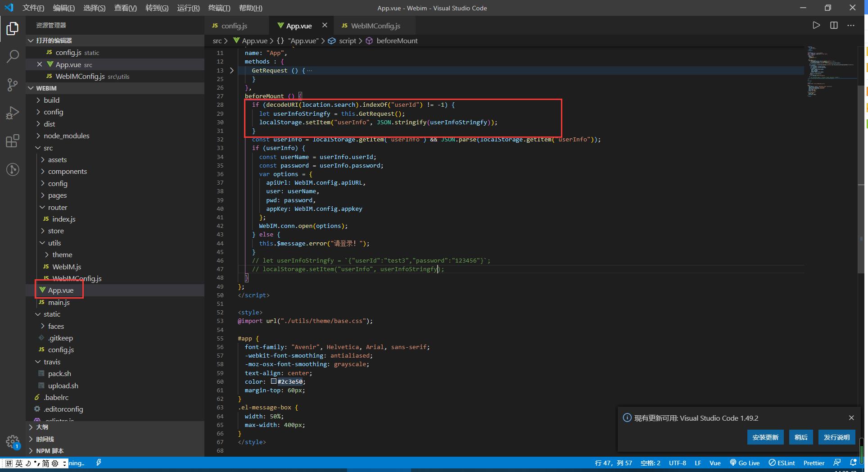Image resolution: width=868 pixels, height=472 pixels.
Task: Open upload.sh in the file tree
Action: click(x=63, y=386)
